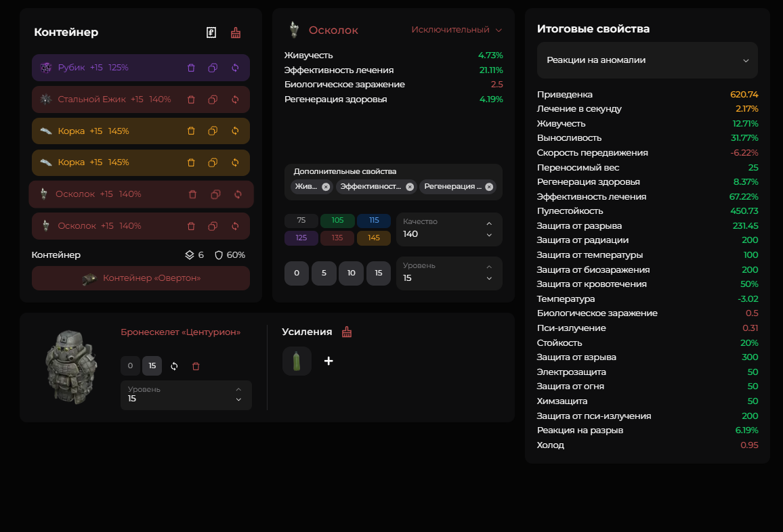Click the Осколок artifact icon in details header
783x532 pixels.
[294, 30]
